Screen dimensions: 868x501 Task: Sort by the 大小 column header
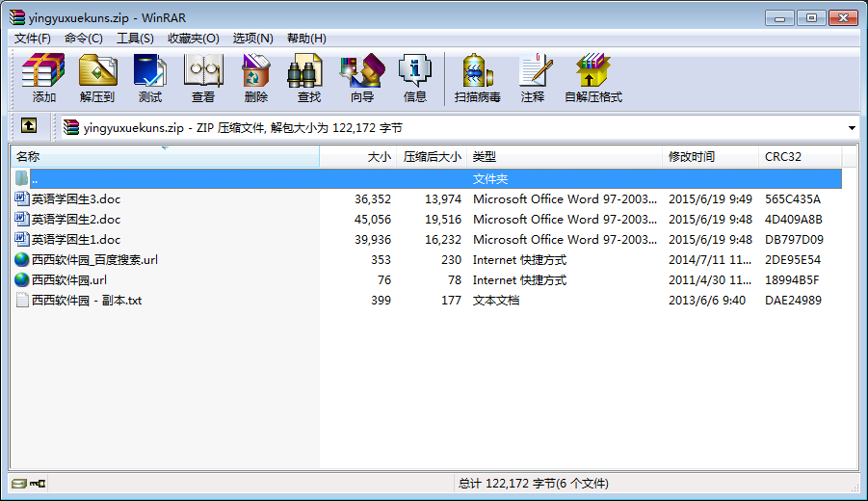point(358,157)
